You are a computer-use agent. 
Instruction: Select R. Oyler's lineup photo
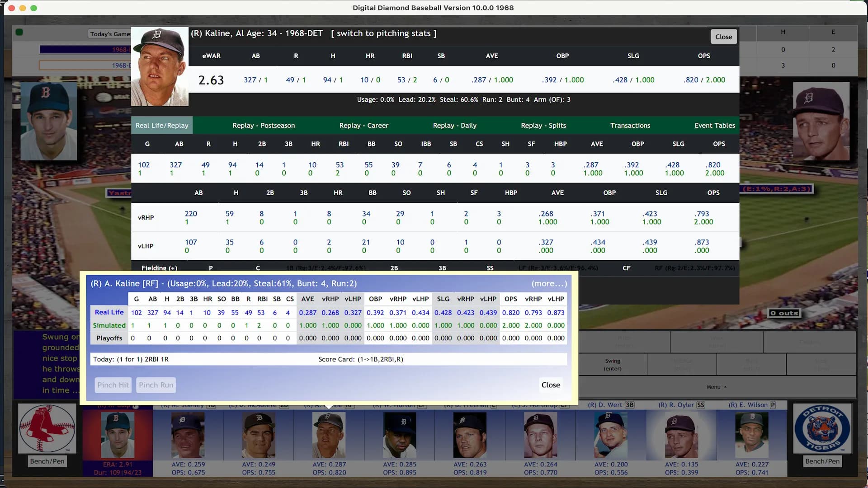[681, 435]
